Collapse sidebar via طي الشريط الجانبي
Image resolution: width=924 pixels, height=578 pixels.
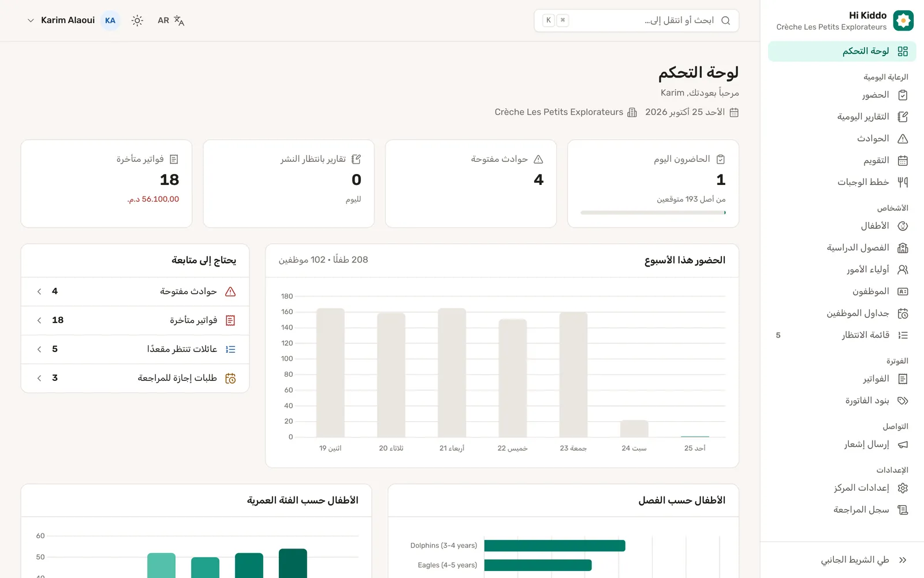click(x=864, y=560)
